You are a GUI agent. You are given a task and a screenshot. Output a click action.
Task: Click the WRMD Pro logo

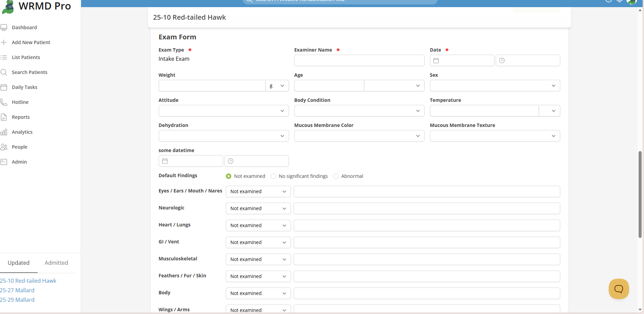(37, 6)
